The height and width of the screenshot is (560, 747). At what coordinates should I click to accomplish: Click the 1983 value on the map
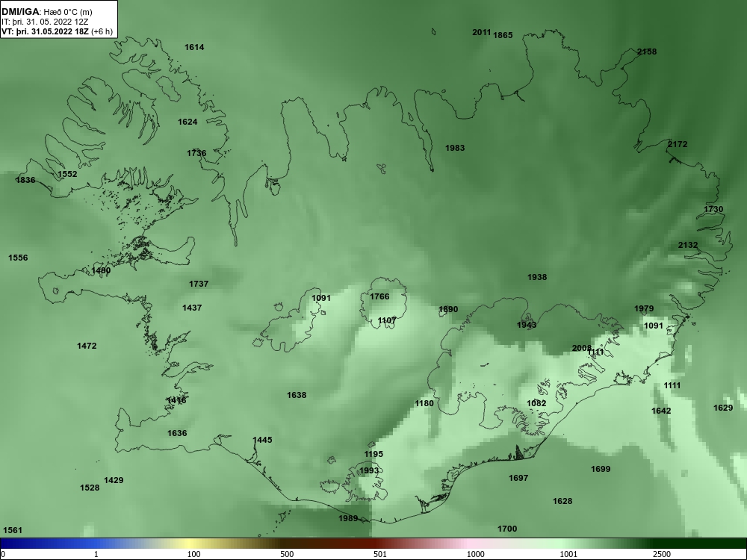click(x=455, y=148)
